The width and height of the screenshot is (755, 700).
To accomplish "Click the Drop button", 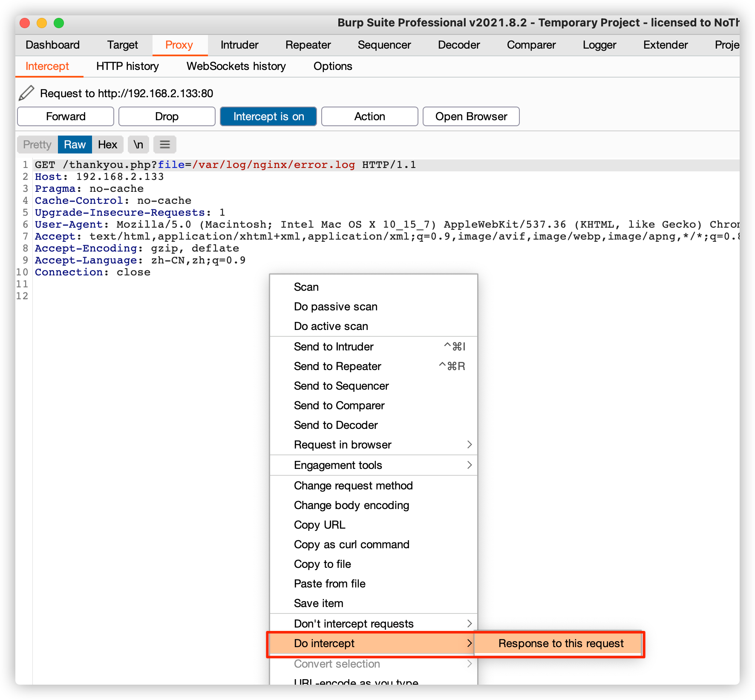I will coord(167,116).
